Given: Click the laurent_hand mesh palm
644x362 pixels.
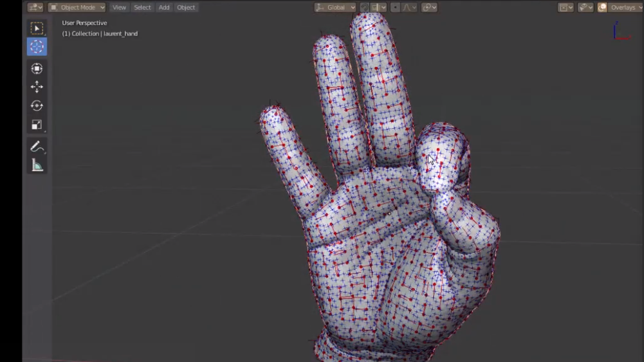Looking at the screenshot, I should (373, 257).
